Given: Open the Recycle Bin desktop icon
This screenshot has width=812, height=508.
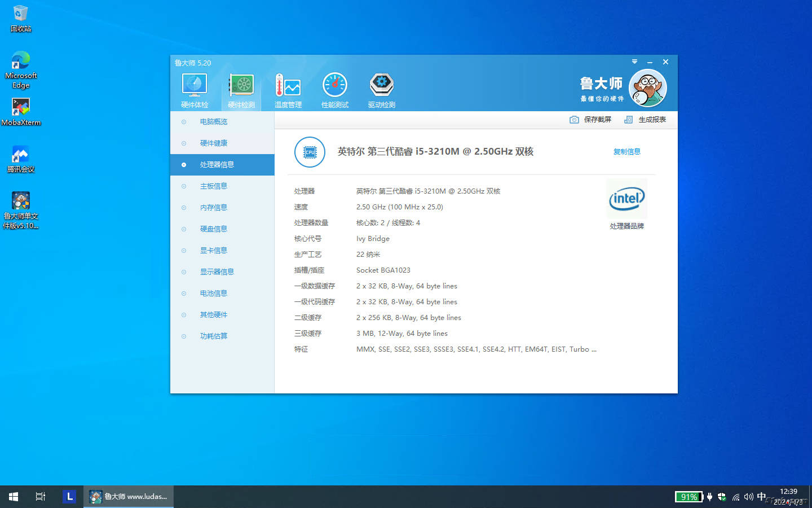Looking at the screenshot, I should coord(21,19).
